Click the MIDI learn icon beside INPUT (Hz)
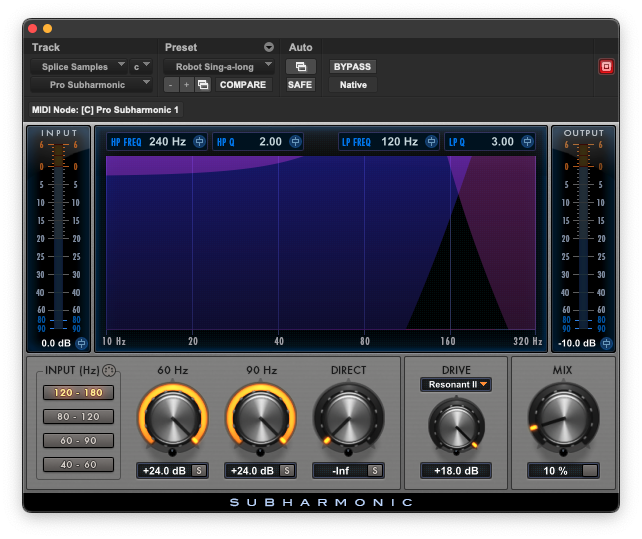Viewport: 642px width, 539px height. 109,371
